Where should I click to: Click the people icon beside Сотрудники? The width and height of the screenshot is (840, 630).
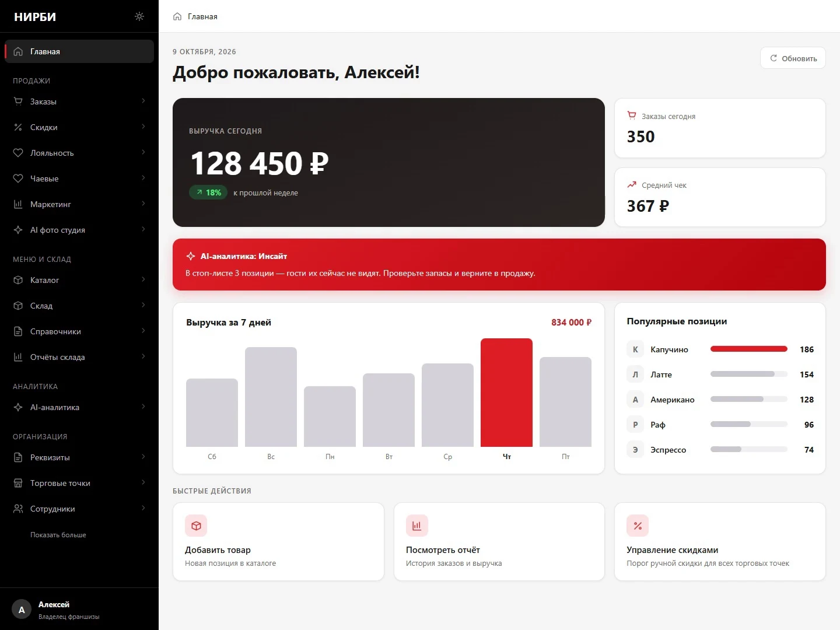point(18,509)
